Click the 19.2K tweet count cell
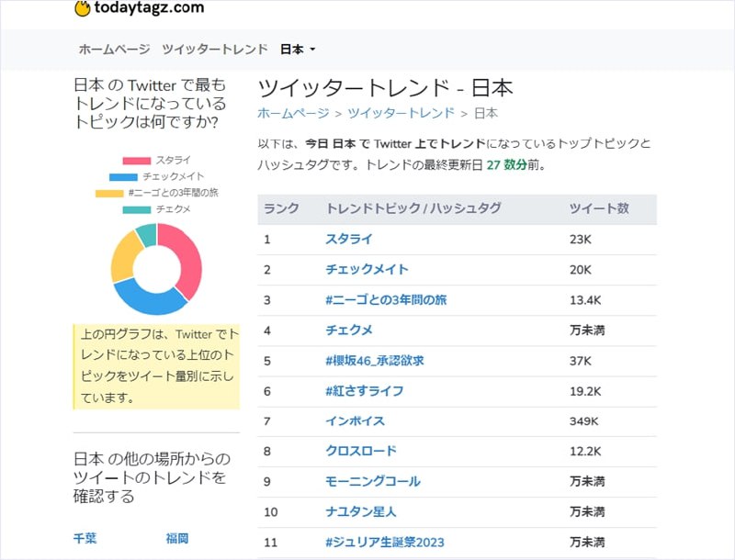 585,392
